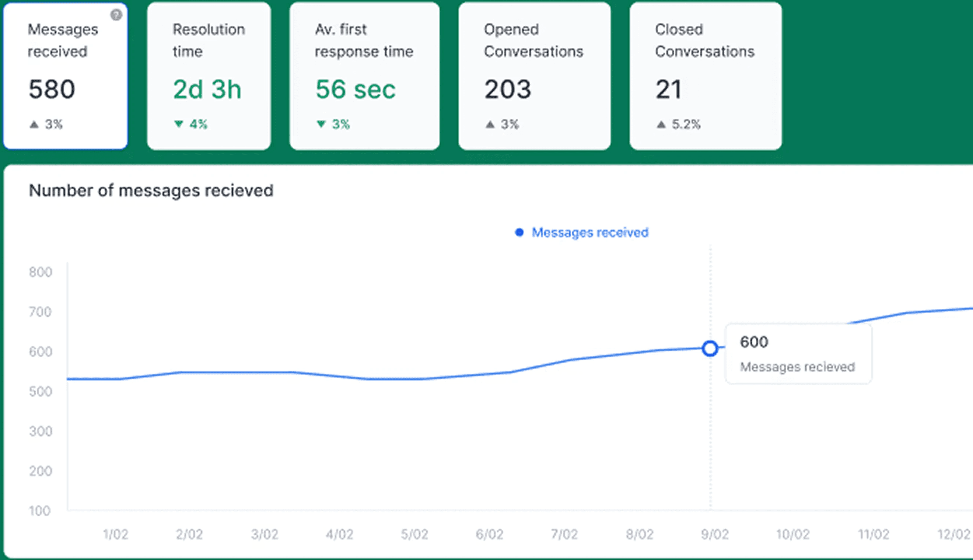This screenshot has width=973, height=560.
Task: Click Closed Conversations up arrow indicator
Action: click(x=661, y=124)
